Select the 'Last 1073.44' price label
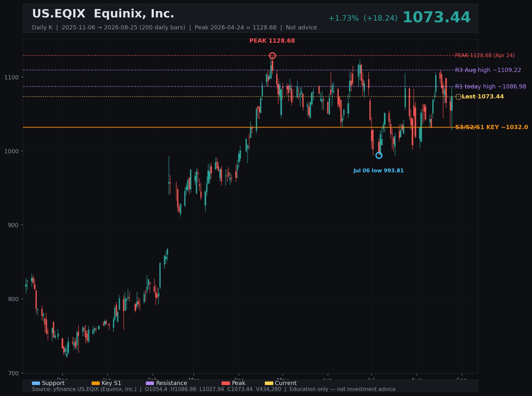The width and height of the screenshot is (532, 396). (483, 96)
